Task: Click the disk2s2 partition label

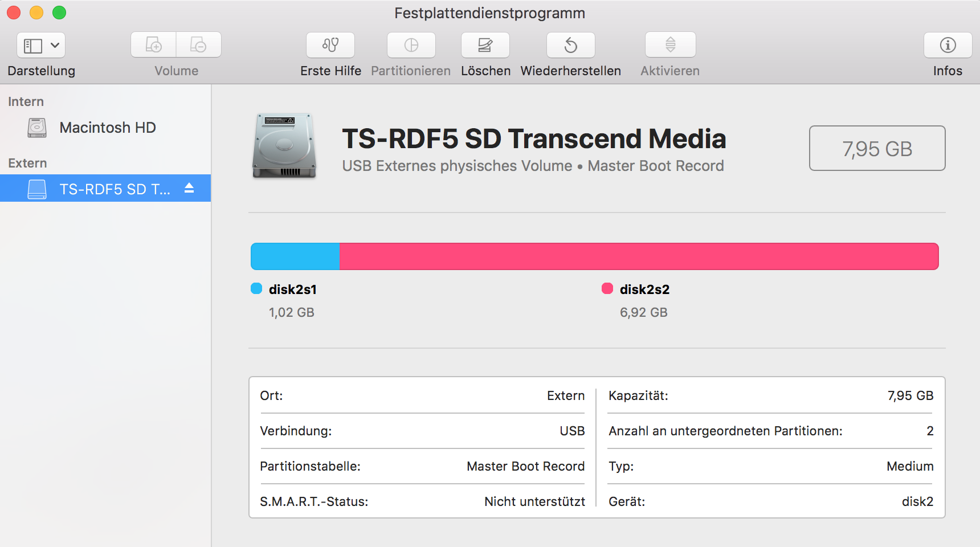Action: 644,289
